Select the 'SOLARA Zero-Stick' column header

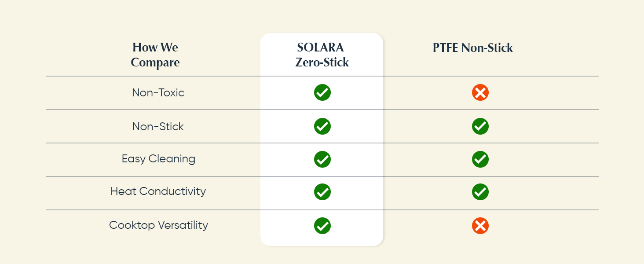322,55
